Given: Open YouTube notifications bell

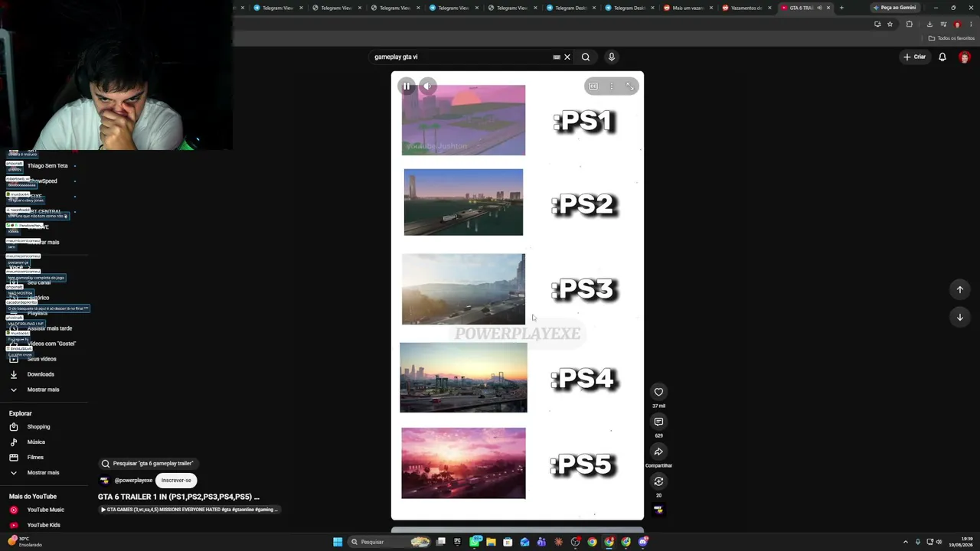Looking at the screenshot, I should tap(942, 57).
